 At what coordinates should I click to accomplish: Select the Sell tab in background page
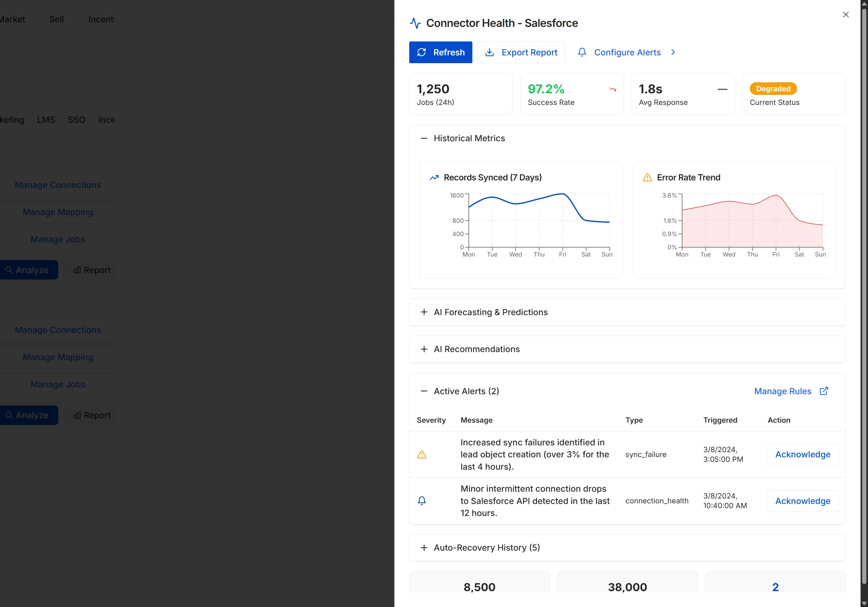click(x=56, y=19)
